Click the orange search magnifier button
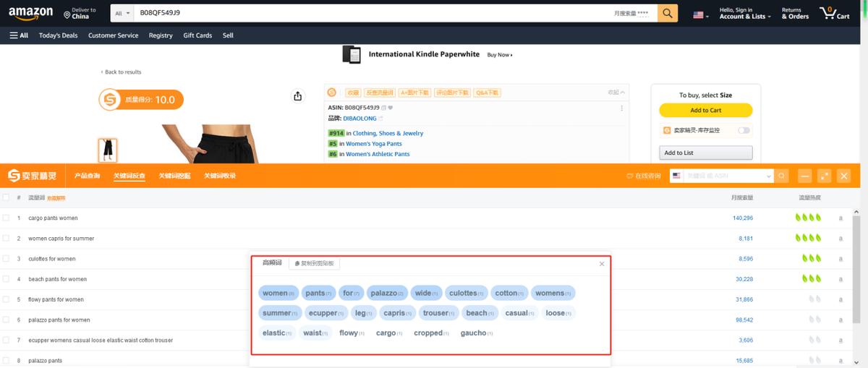The width and height of the screenshot is (868, 368). pos(668,13)
